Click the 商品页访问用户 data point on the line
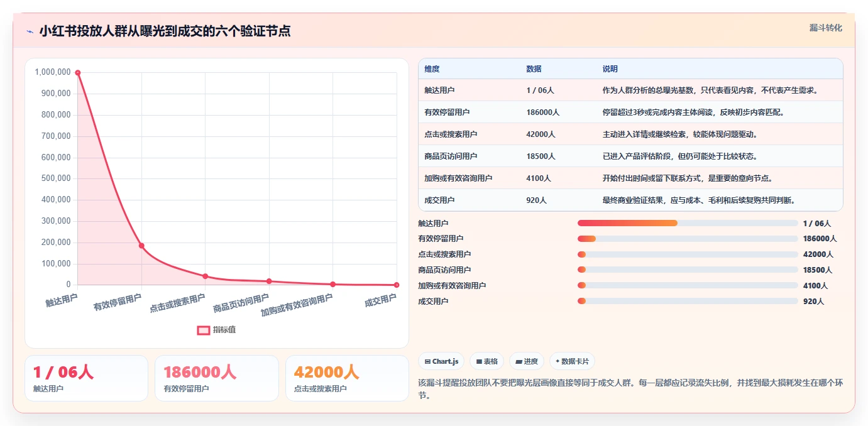The width and height of the screenshot is (868, 426). tap(269, 281)
